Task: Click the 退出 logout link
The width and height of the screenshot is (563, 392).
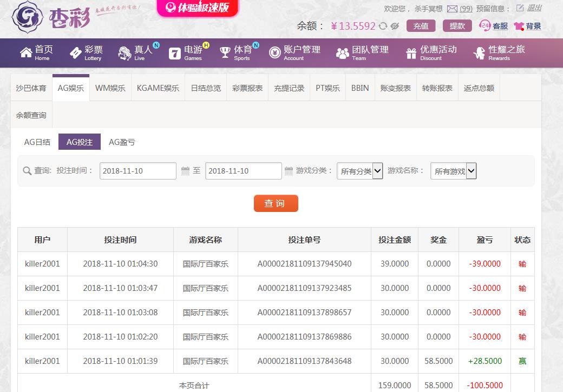Action: pyautogui.click(x=534, y=8)
